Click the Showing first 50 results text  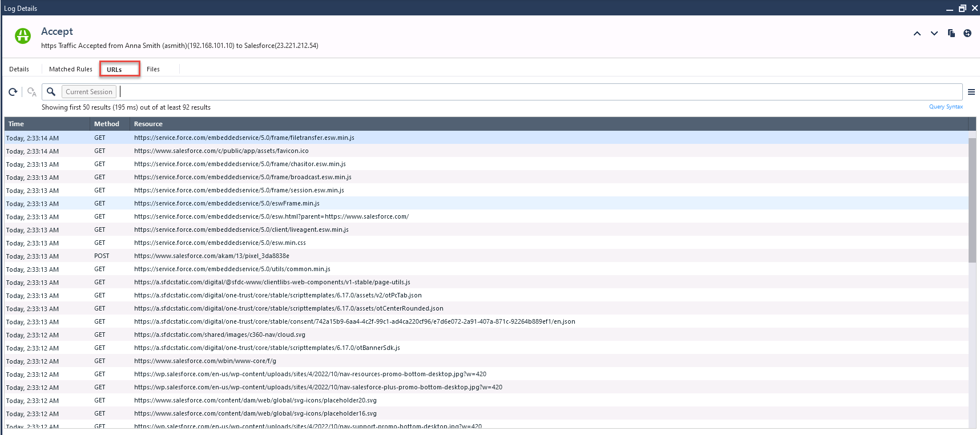126,107
